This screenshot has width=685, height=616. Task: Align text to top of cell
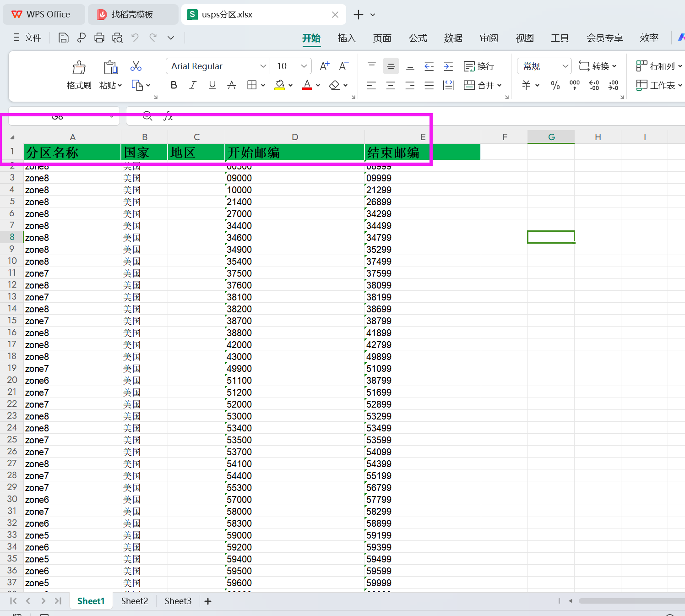(x=372, y=66)
